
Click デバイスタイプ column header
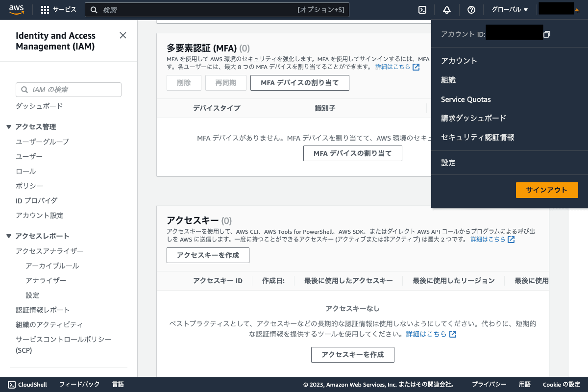[x=217, y=108]
